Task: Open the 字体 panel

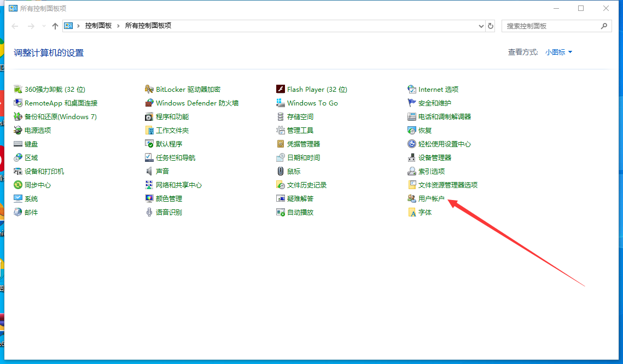Action: point(424,212)
